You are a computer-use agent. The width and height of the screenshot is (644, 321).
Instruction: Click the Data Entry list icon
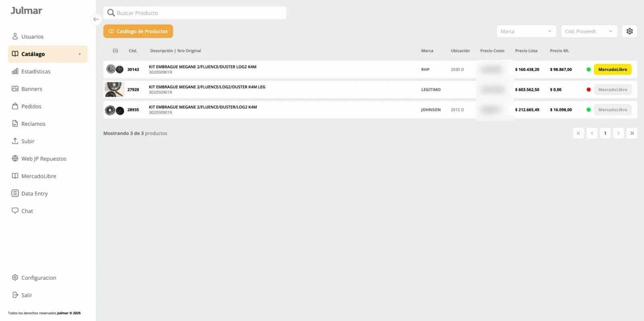pyautogui.click(x=15, y=193)
